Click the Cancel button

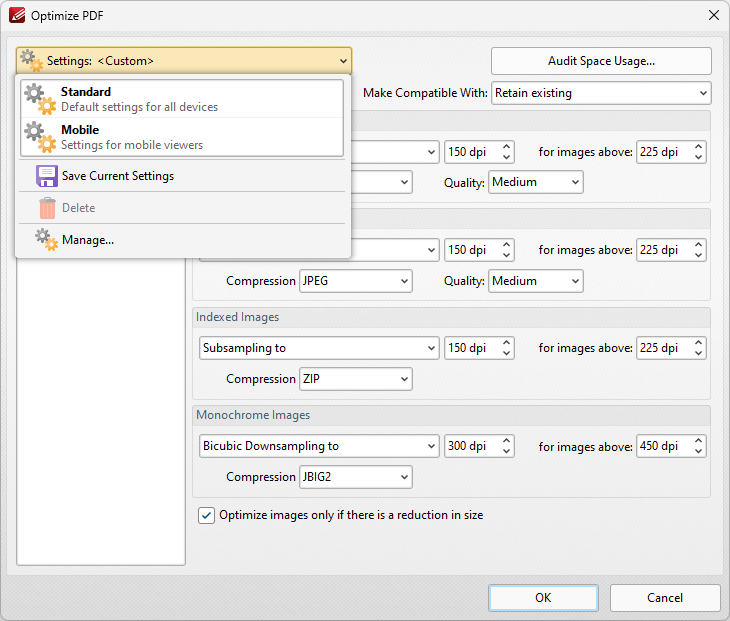665,598
